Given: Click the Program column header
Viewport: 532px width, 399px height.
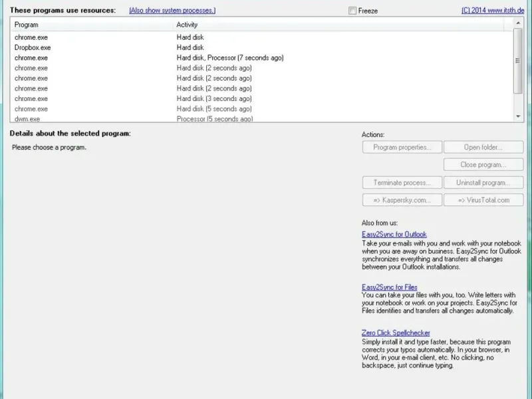Looking at the screenshot, I should click(x=92, y=25).
